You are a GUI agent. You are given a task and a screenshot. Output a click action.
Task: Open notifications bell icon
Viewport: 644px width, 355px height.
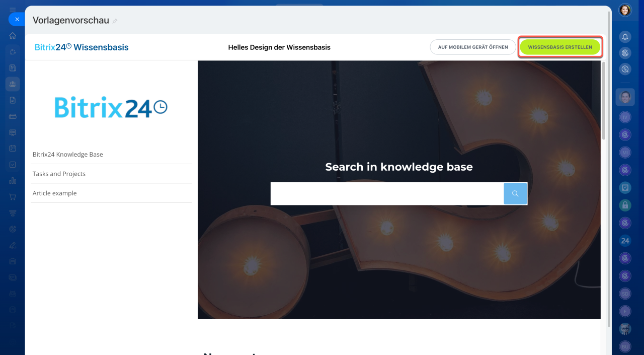(x=625, y=37)
